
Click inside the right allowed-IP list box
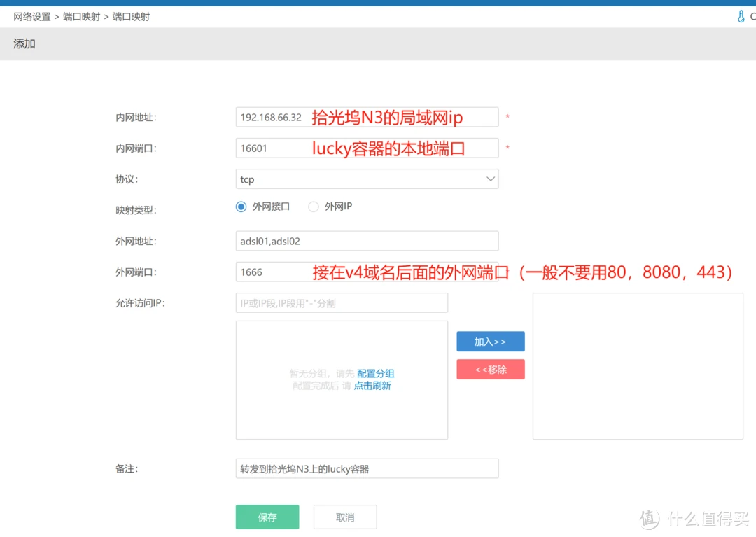pyautogui.click(x=638, y=366)
